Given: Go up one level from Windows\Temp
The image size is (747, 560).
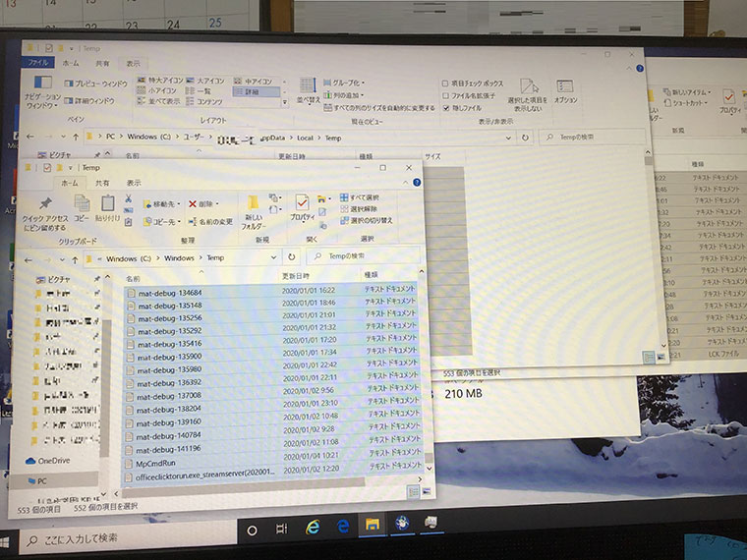Looking at the screenshot, I should 75,260.
